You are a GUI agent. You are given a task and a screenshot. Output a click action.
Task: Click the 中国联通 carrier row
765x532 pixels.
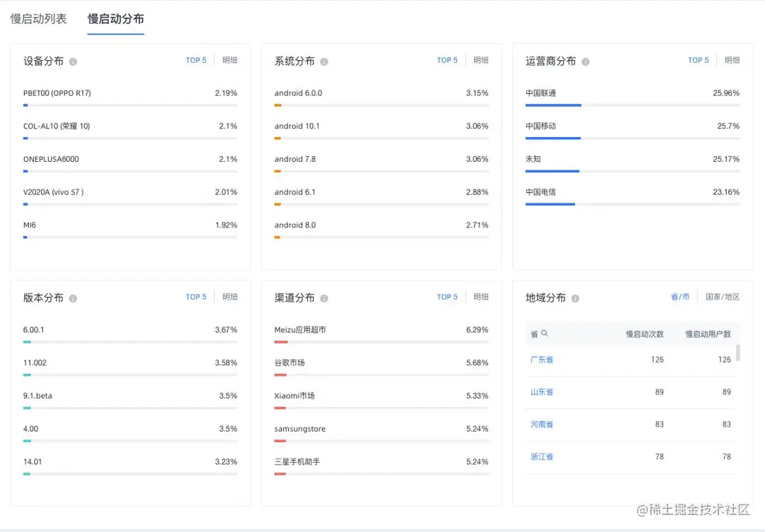(633, 97)
